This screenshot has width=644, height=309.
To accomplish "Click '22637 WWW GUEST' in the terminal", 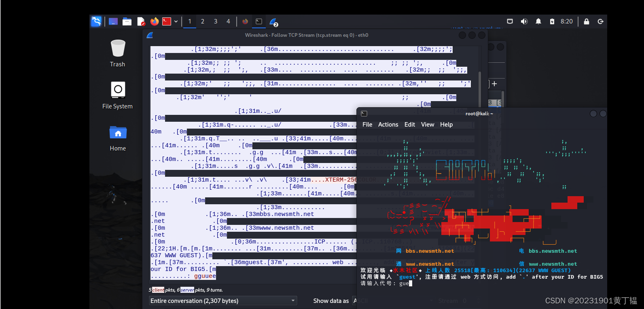I will [x=543, y=270].
